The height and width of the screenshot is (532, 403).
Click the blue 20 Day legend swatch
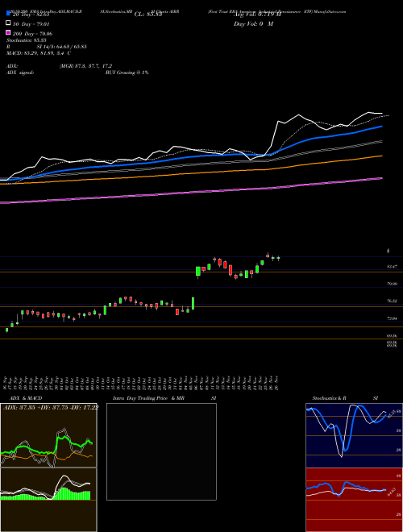pyautogui.click(x=9, y=14)
